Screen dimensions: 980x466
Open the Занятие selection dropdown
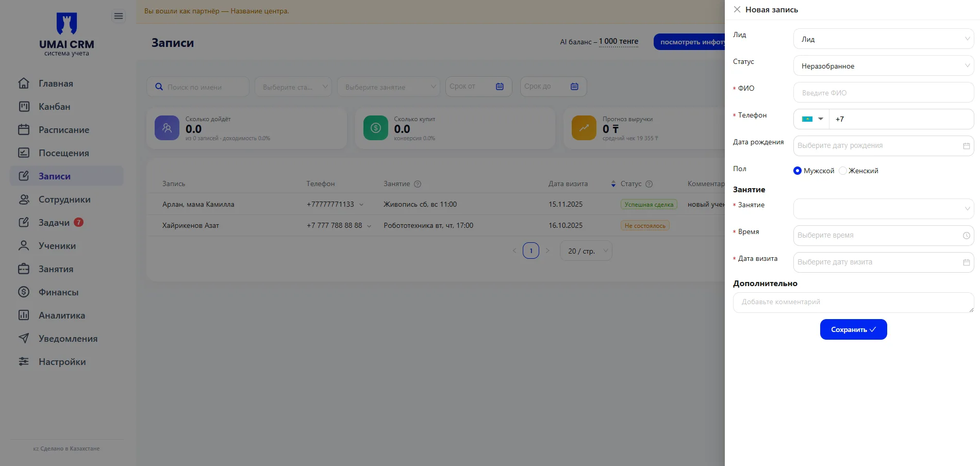point(884,209)
